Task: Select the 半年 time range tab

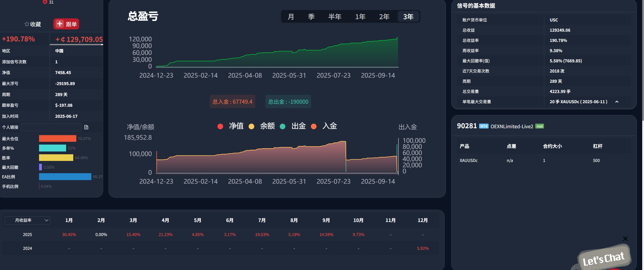Action: 335,17
